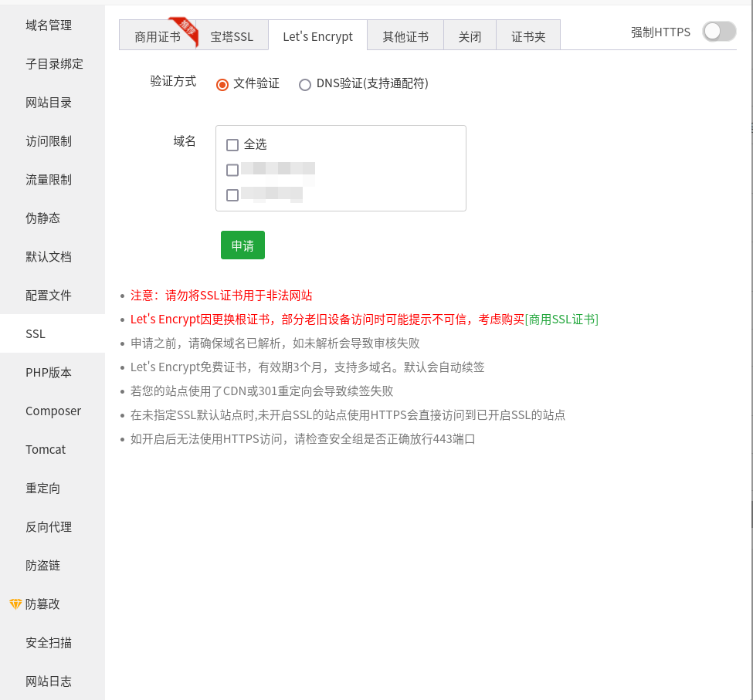The image size is (753, 700).
Task: Check the second blurred domain checkbox
Action: [x=232, y=194]
